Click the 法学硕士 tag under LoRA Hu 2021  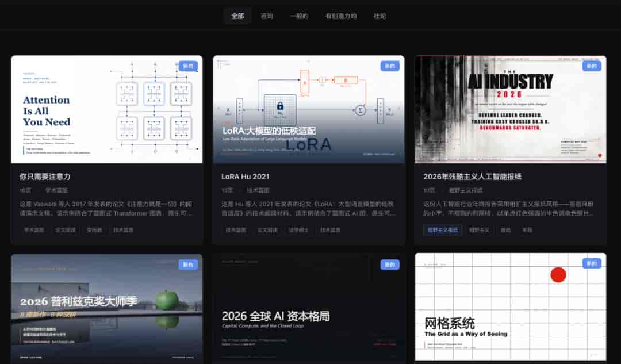click(x=298, y=229)
